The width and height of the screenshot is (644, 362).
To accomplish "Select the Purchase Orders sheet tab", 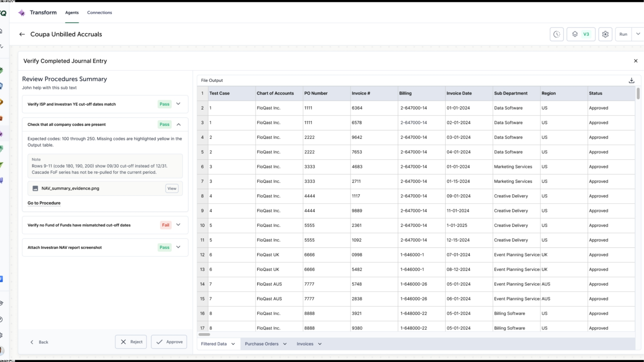I will (x=262, y=344).
